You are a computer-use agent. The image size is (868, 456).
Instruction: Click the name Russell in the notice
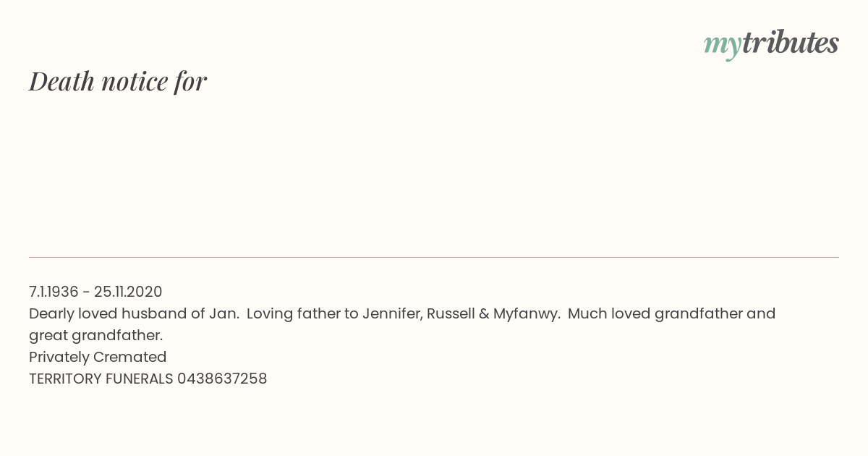pyautogui.click(x=450, y=313)
